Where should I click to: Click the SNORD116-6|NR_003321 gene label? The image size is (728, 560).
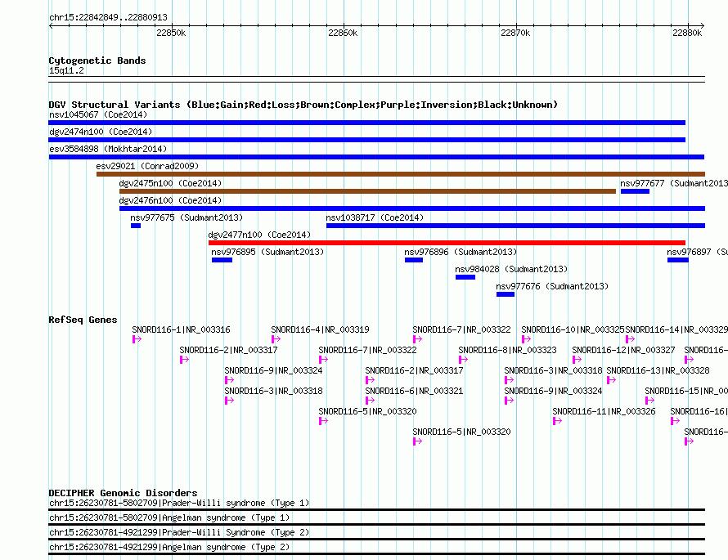tap(414, 391)
